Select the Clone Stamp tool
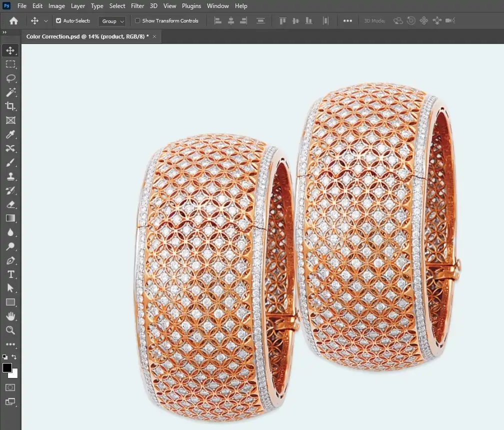Screen dimensions: 504x430 click(10, 176)
